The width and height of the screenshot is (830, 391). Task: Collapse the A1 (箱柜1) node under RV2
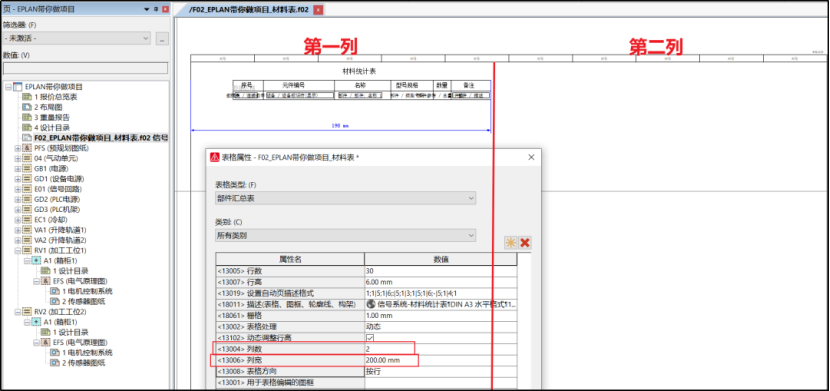[x=27, y=322]
